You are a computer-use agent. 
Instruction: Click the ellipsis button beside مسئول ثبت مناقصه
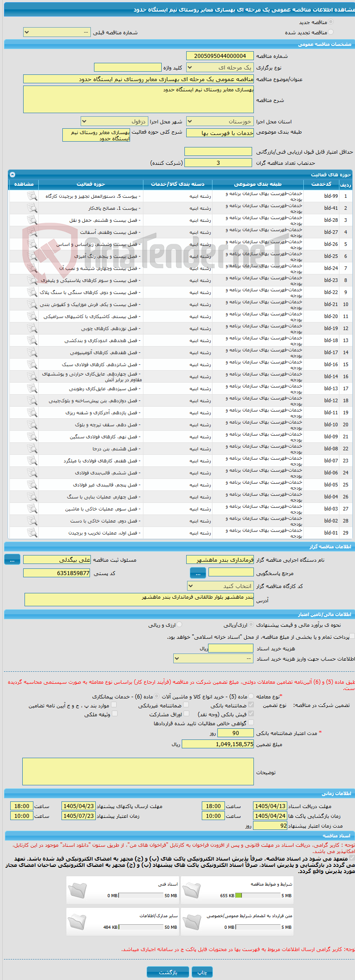12,560
